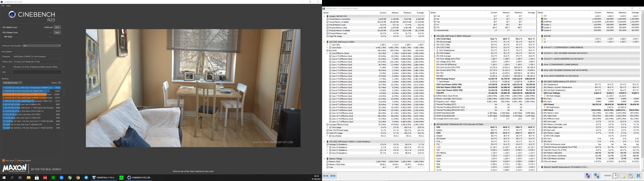
Task: Click the shrink columns arrows icon
Action: tap(333, 176)
